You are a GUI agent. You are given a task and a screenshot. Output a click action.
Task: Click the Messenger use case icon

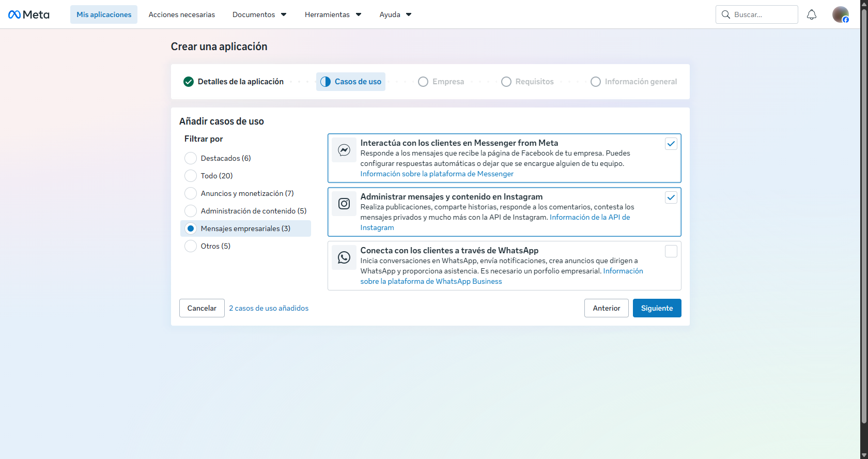click(344, 150)
